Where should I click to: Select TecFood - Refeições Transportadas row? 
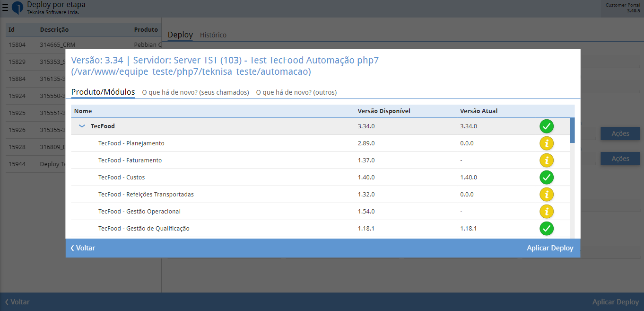[321, 195]
